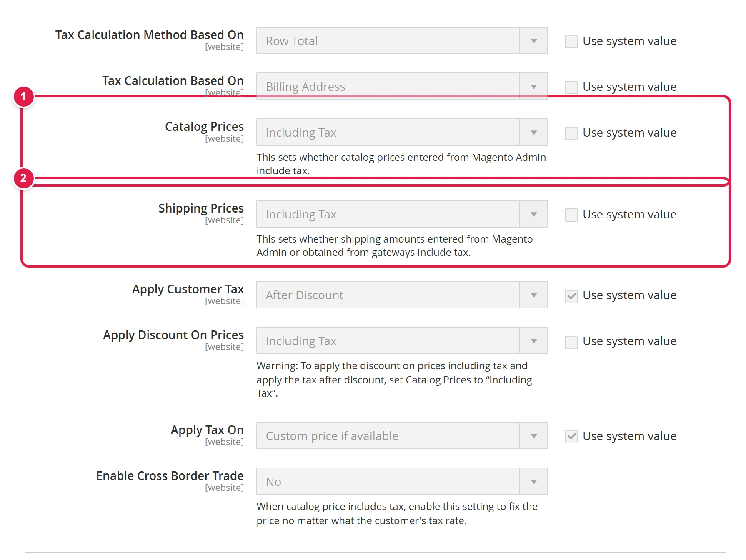The height and width of the screenshot is (560, 746).
Task: Click the Enable Cross Border Trade label
Action: click(170, 476)
